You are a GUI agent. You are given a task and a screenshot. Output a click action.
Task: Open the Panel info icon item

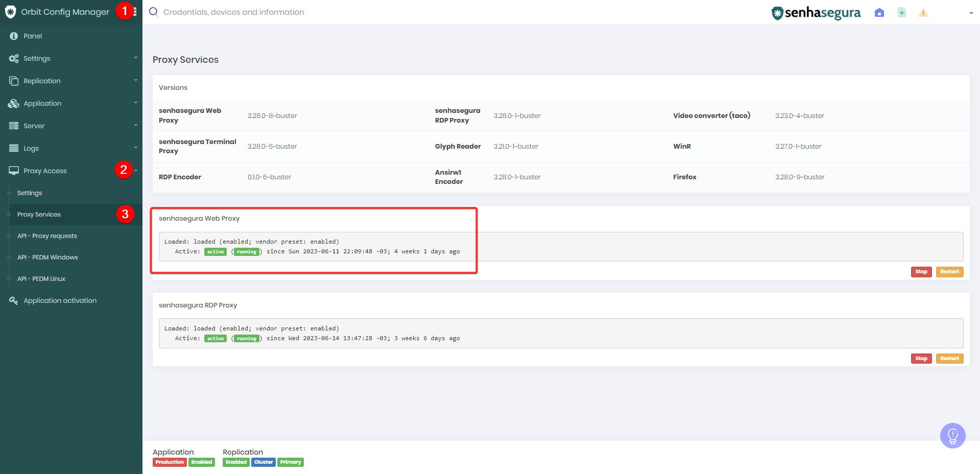tap(14, 36)
